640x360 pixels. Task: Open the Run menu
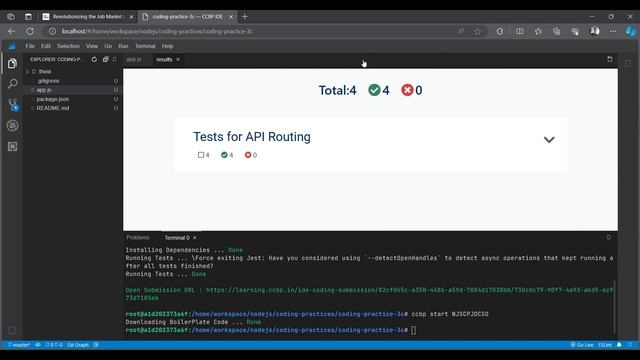(123, 46)
